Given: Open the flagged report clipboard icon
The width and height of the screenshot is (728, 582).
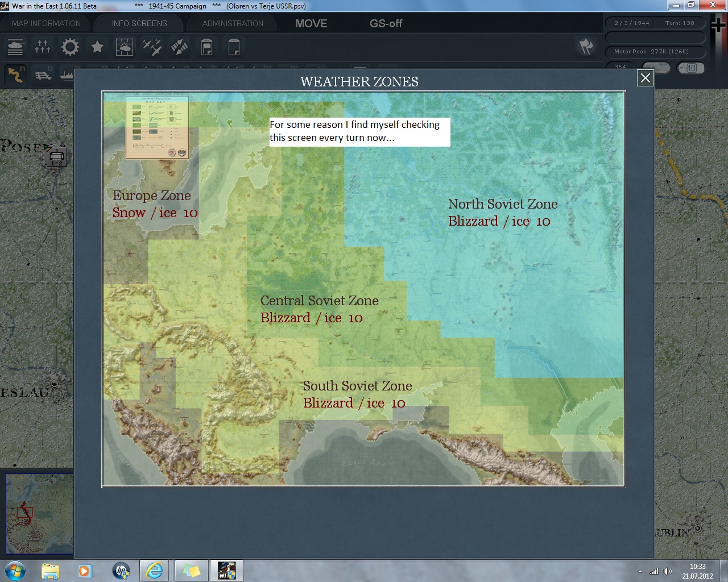Looking at the screenshot, I should [206, 47].
